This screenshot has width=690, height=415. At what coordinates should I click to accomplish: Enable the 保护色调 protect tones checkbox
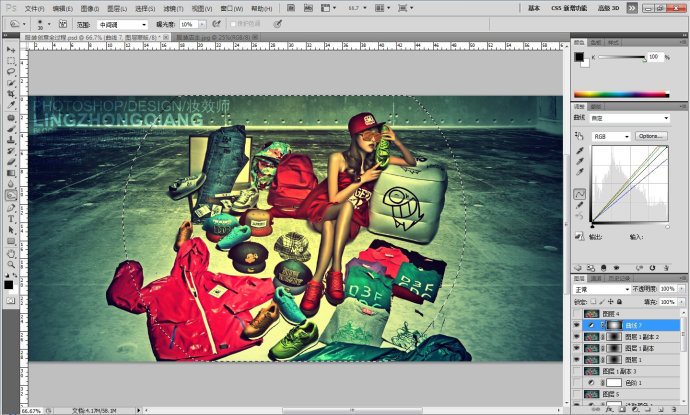[x=233, y=24]
